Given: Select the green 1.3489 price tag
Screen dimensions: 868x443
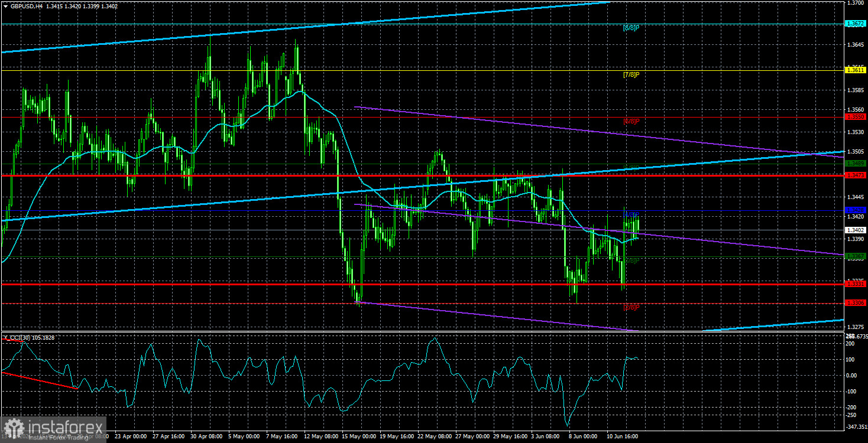Looking at the screenshot, I should pyautogui.click(x=856, y=164).
